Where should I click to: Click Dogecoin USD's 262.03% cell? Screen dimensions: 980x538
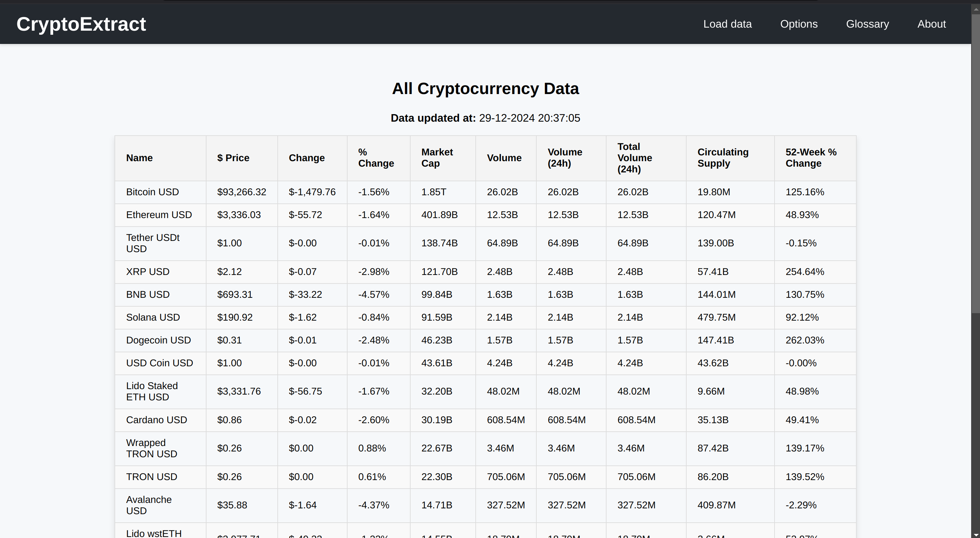(x=805, y=340)
